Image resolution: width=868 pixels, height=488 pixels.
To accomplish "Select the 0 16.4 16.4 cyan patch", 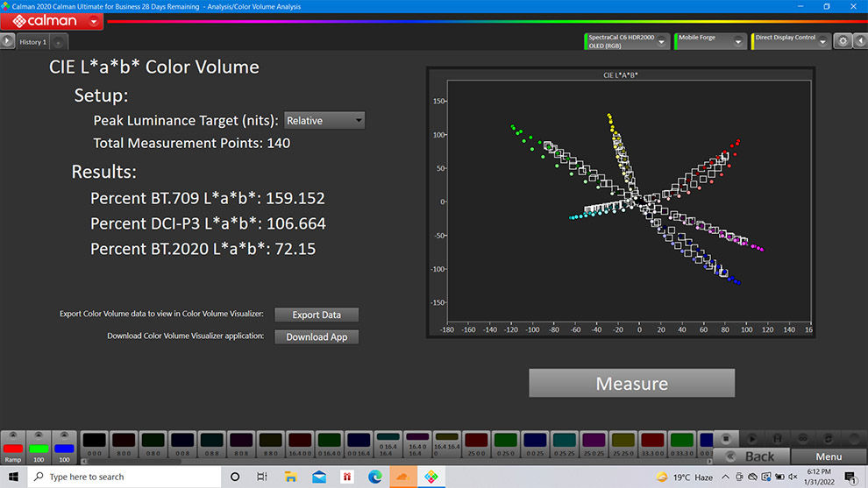I will (388, 444).
